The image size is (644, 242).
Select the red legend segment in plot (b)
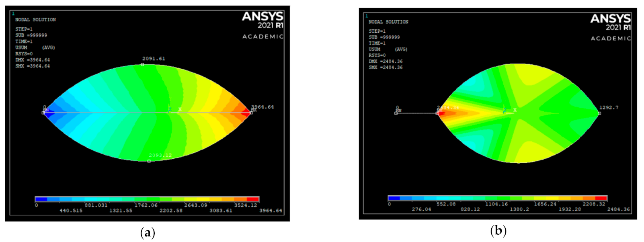(x=601, y=198)
